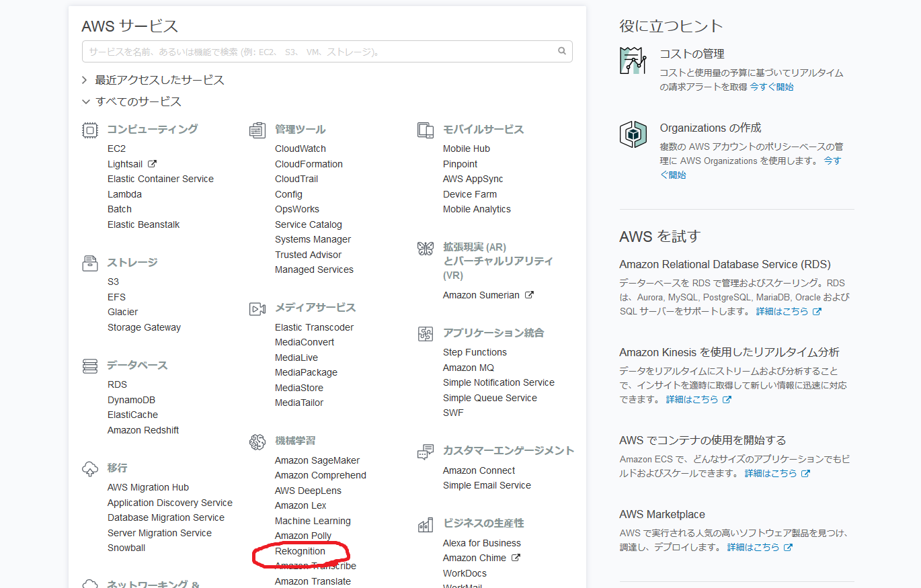
Task: Open the Glacier service
Action: pyautogui.click(x=122, y=312)
